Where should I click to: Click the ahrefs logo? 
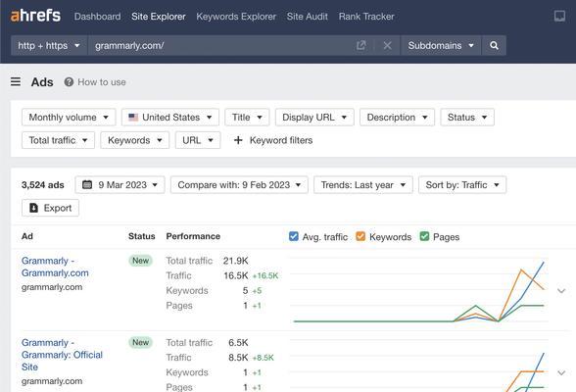coord(35,16)
